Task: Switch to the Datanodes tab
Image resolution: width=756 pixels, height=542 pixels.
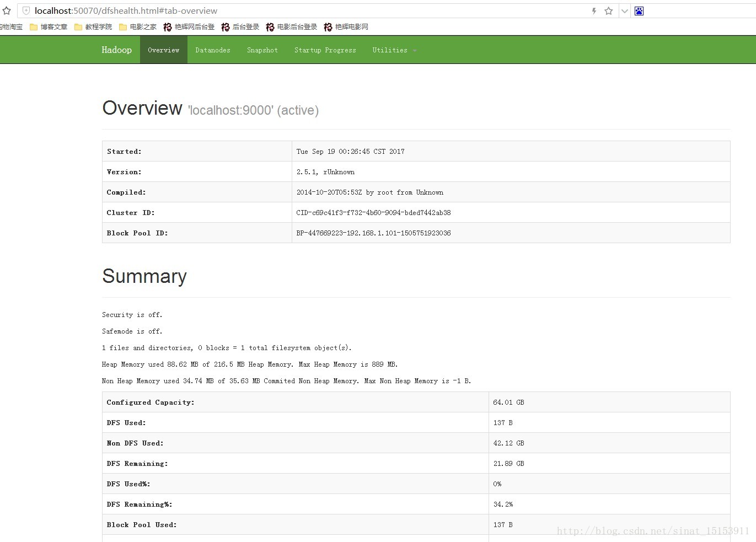Action: (213, 50)
